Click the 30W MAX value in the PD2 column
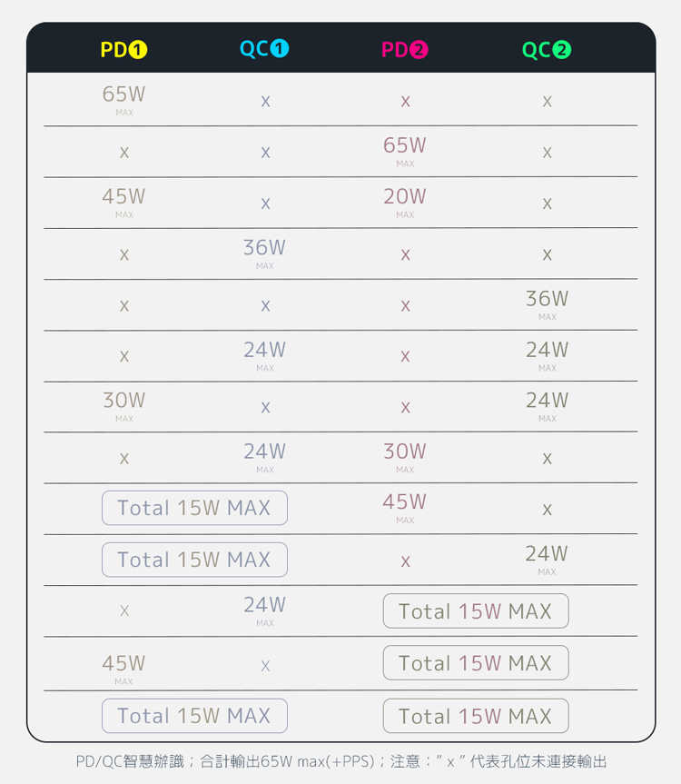The height and width of the screenshot is (784, 681). point(405,455)
